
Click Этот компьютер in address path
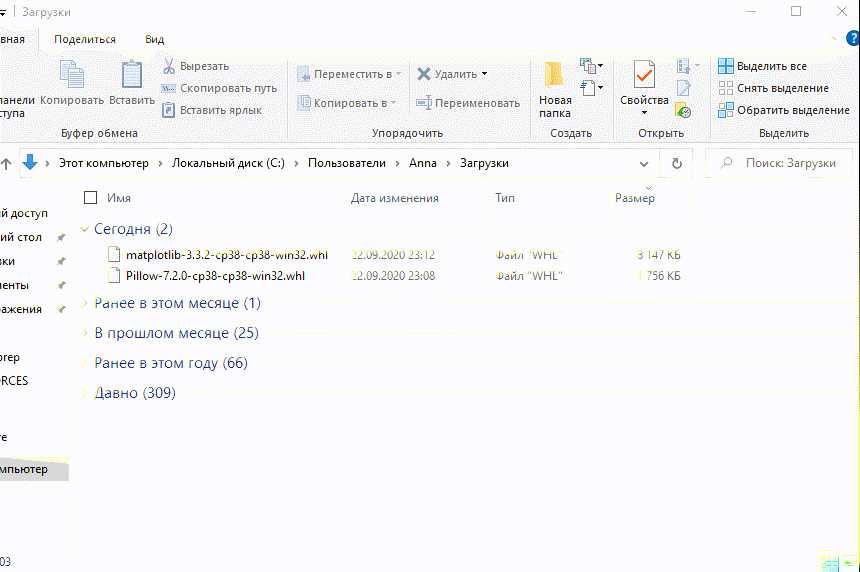coord(104,163)
